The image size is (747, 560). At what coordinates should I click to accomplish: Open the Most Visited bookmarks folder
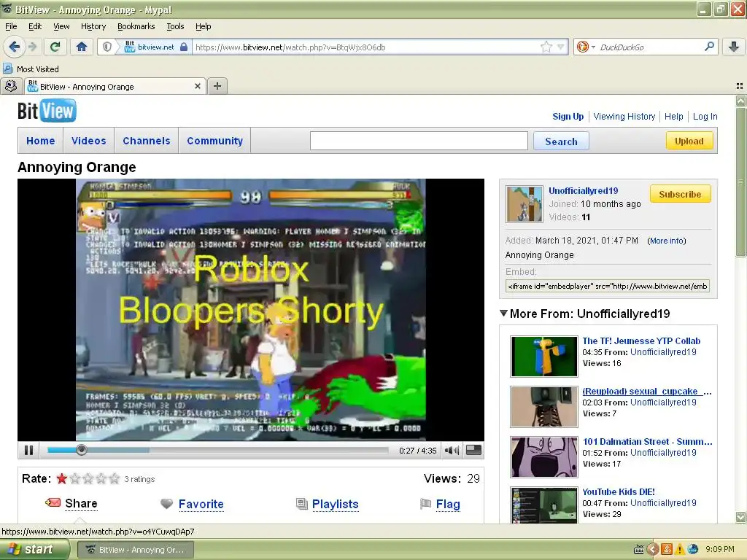[31, 69]
